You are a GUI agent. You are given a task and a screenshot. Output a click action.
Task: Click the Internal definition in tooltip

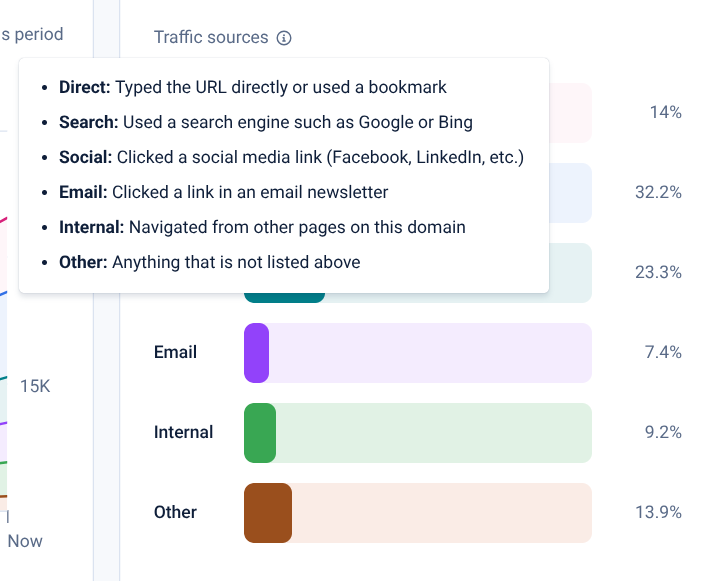[x=262, y=227]
